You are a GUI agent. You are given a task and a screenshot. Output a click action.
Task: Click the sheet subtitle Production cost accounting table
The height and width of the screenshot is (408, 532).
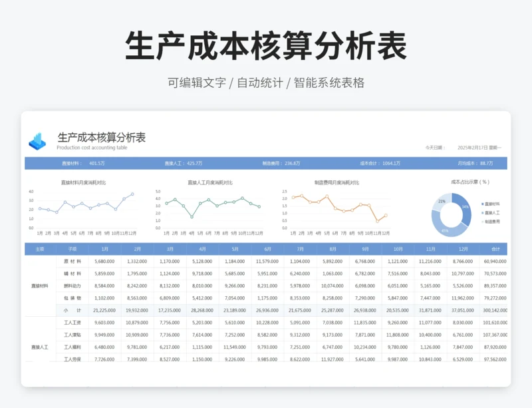point(92,148)
